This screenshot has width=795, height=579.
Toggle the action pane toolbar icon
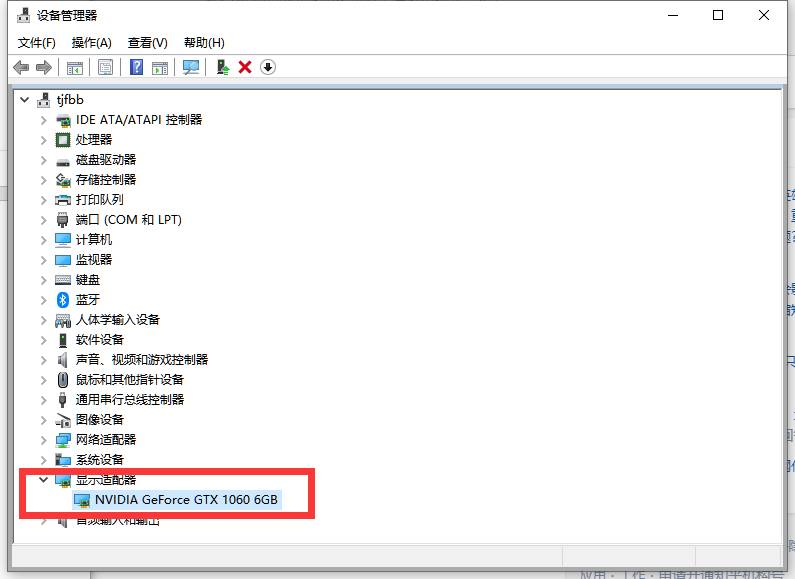(160, 67)
